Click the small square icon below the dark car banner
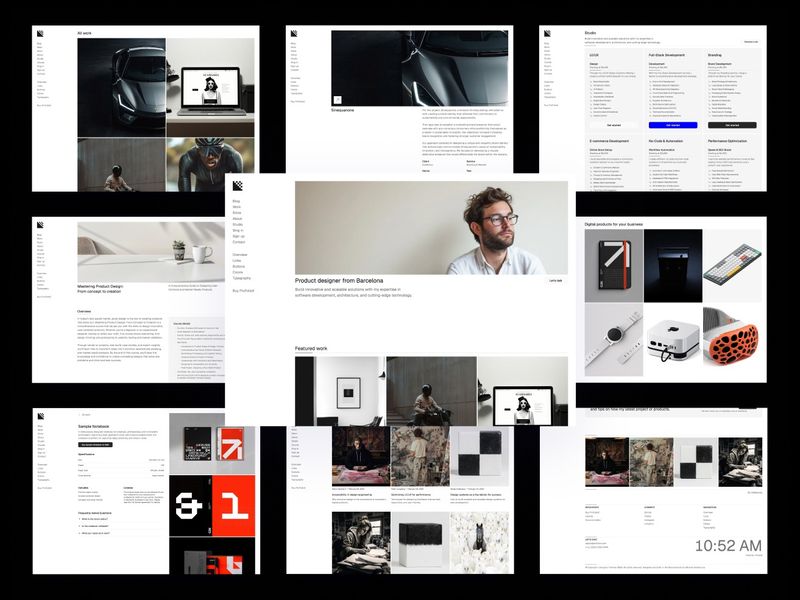800x600 pixels. pyautogui.click(x=337, y=98)
